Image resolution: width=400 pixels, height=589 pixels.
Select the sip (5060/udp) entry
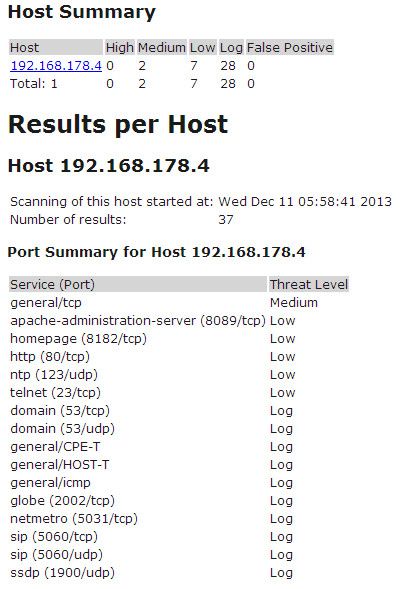pyautogui.click(x=56, y=555)
